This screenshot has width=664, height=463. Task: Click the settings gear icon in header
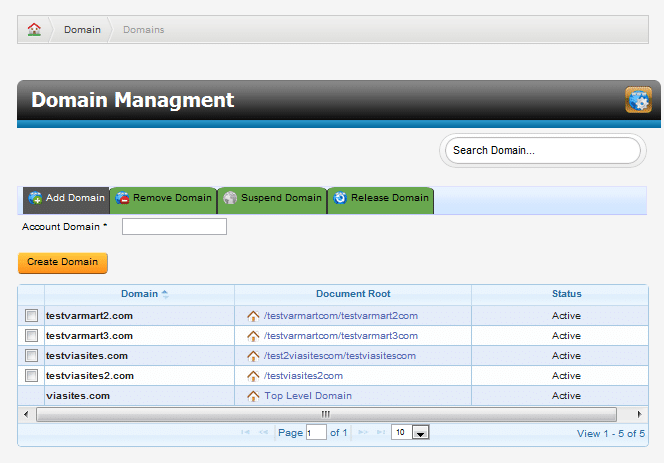[x=638, y=100]
